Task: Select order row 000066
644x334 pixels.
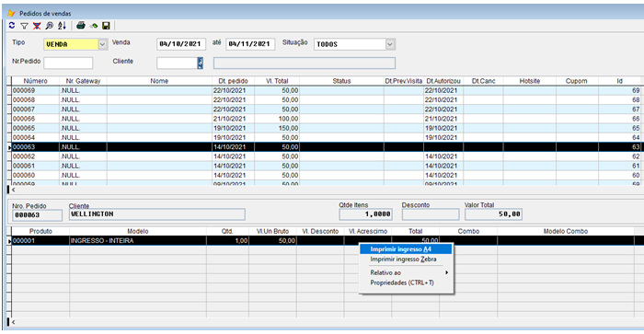Action: (x=325, y=119)
